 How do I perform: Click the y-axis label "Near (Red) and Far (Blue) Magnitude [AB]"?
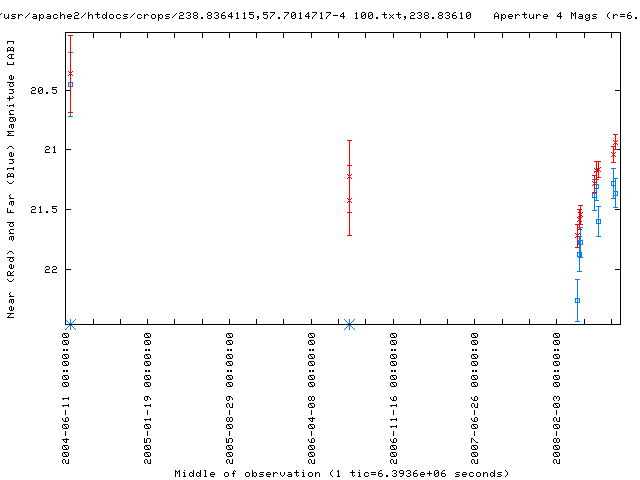[11, 179]
